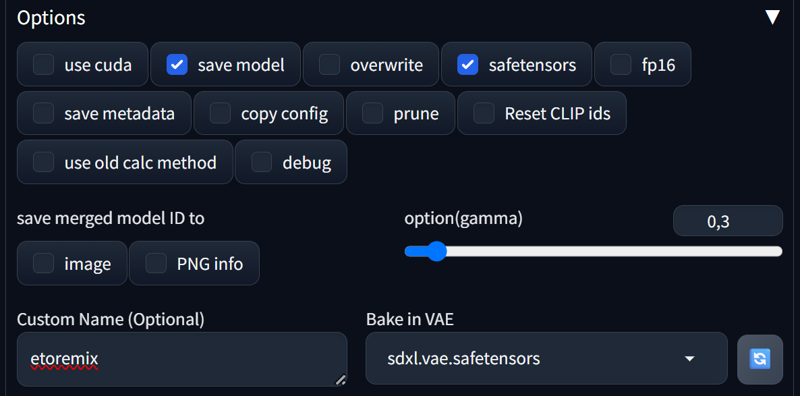This screenshot has width=800, height=396.
Task: Check the save metadata box
Action: 44,113
